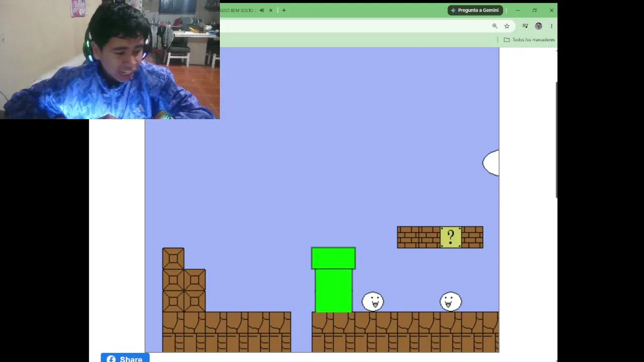Click the page vertical scrollbar thumb
This screenshot has width=644, height=362.
click(556, 140)
